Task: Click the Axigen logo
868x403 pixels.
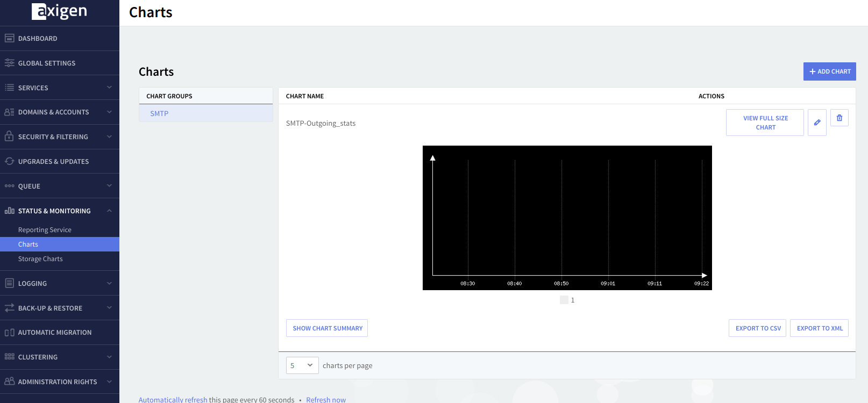Action: [59, 11]
